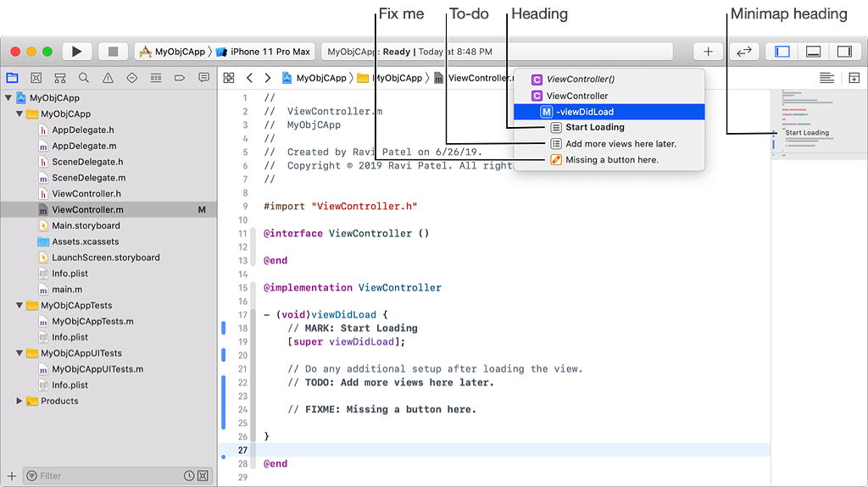Screen dimensions: 868x487
Task: Click the ViewController.m breadcrumb in jump bar
Action: click(x=475, y=78)
